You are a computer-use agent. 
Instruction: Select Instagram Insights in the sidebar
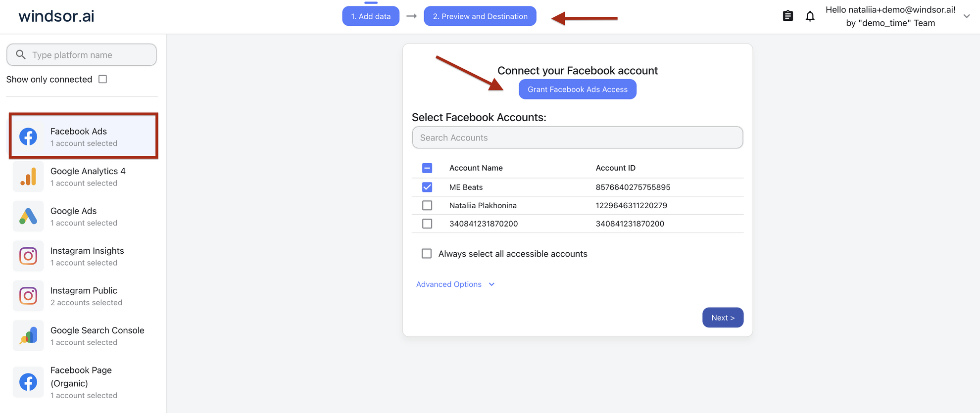84,256
